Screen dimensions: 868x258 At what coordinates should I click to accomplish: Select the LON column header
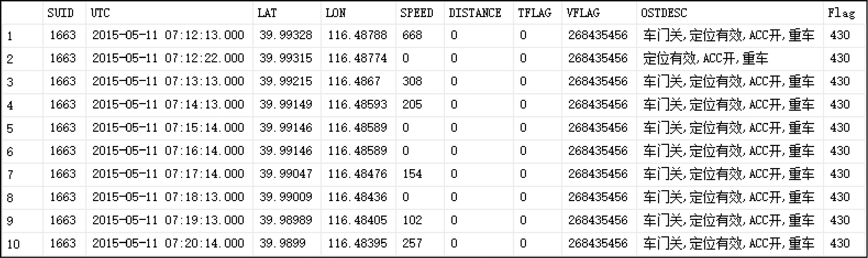[358, 13]
